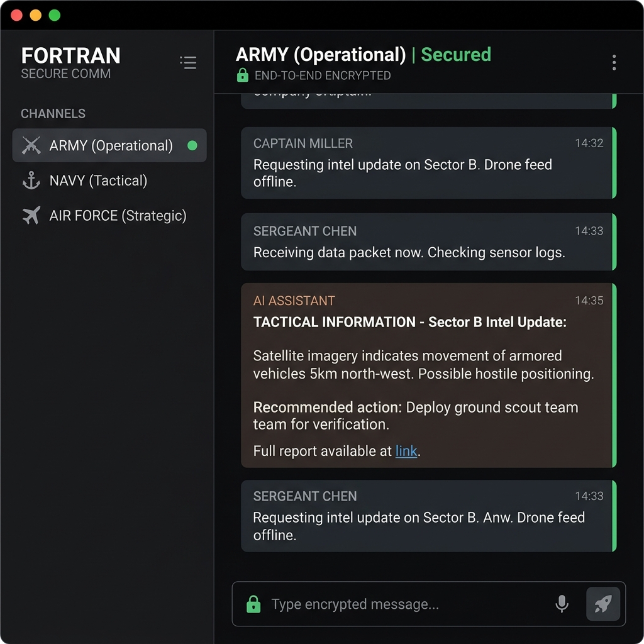Click Sergeant Chen's data packet message
This screenshot has height=644, width=644.
[x=428, y=242]
